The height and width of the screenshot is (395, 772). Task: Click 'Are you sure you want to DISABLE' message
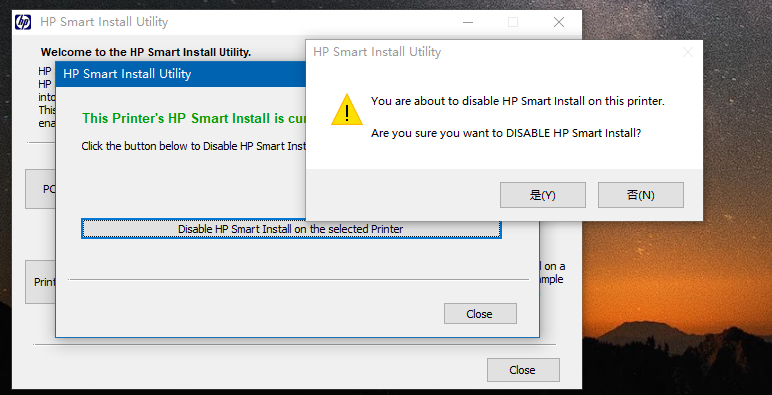point(506,133)
